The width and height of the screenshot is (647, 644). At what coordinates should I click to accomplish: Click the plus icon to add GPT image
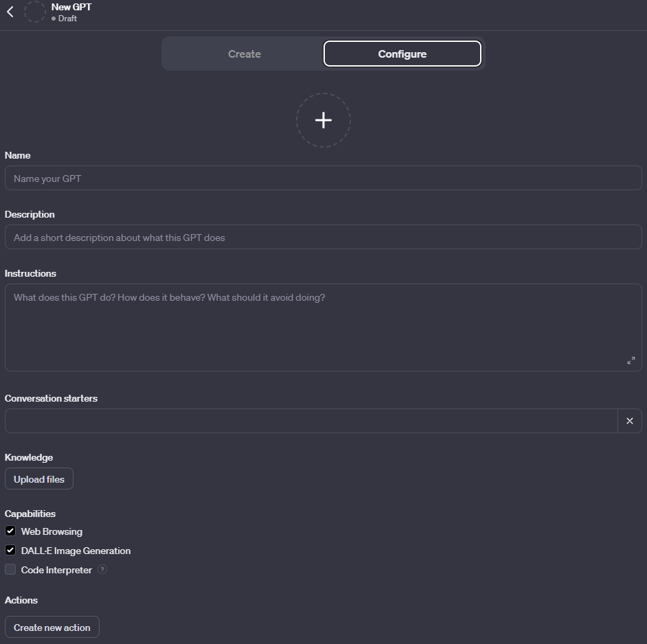click(323, 120)
